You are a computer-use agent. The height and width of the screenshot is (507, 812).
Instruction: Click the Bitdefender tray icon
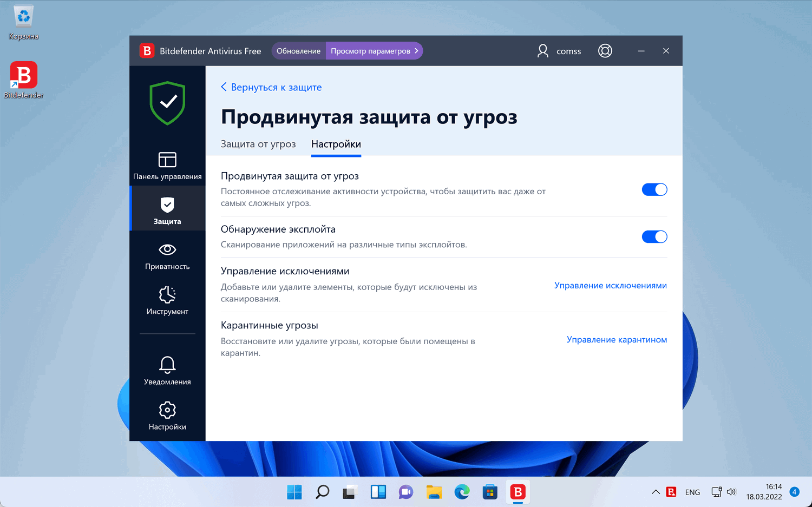[x=671, y=492]
